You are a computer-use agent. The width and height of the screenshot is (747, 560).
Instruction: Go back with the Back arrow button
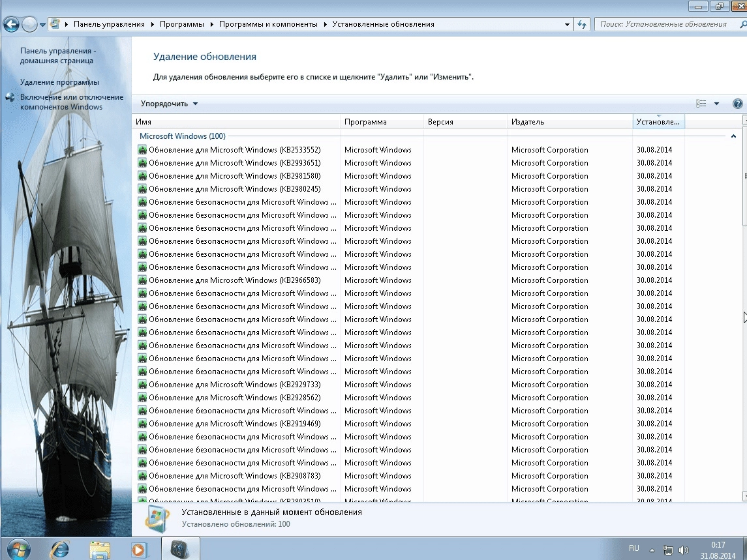pyautogui.click(x=12, y=24)
